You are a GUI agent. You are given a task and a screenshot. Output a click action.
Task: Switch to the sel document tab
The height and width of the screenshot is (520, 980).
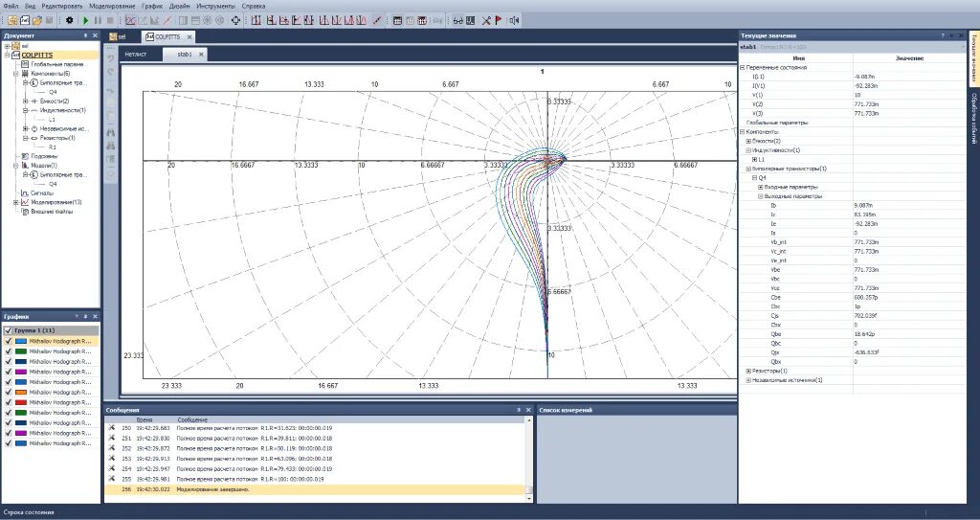(x=118, y=37)
